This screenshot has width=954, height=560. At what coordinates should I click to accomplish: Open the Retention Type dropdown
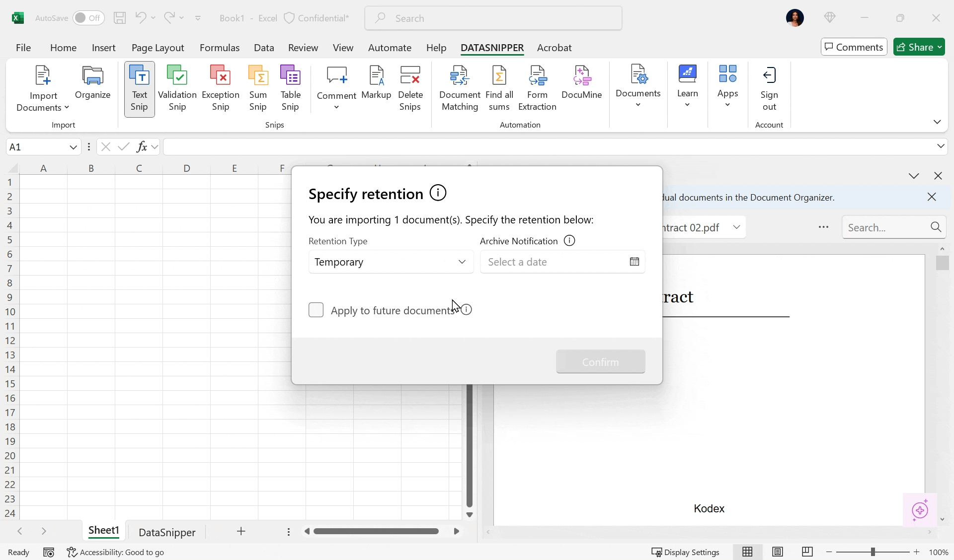point(391,262)
